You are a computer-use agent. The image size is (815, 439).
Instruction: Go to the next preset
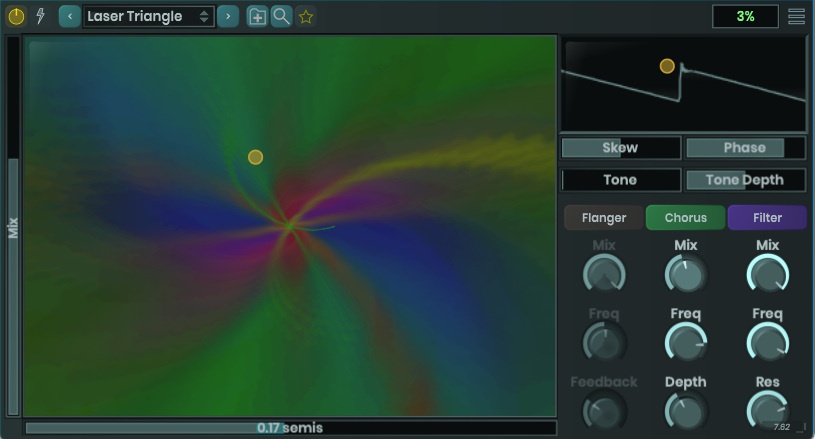coord(228,16)
